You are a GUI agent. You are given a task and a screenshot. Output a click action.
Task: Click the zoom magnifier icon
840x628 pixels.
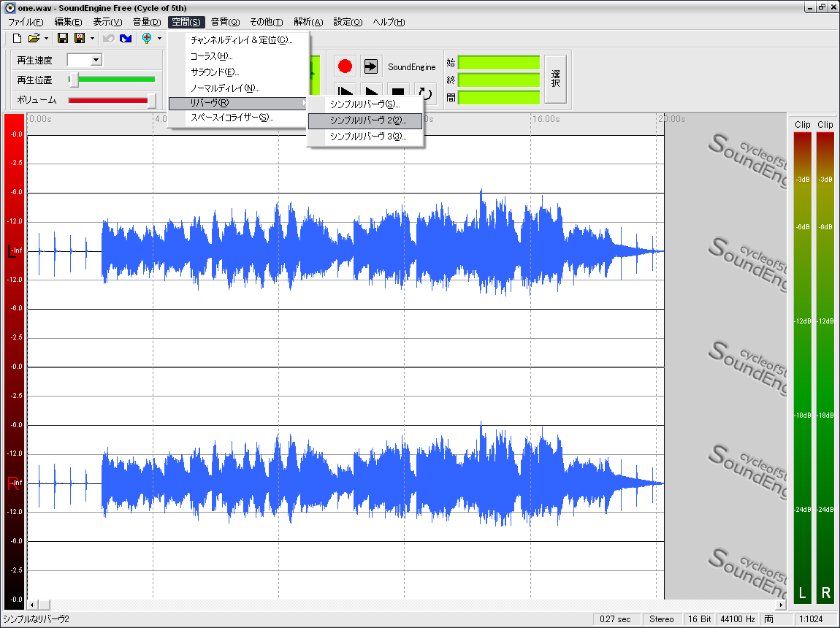(147, 38)
